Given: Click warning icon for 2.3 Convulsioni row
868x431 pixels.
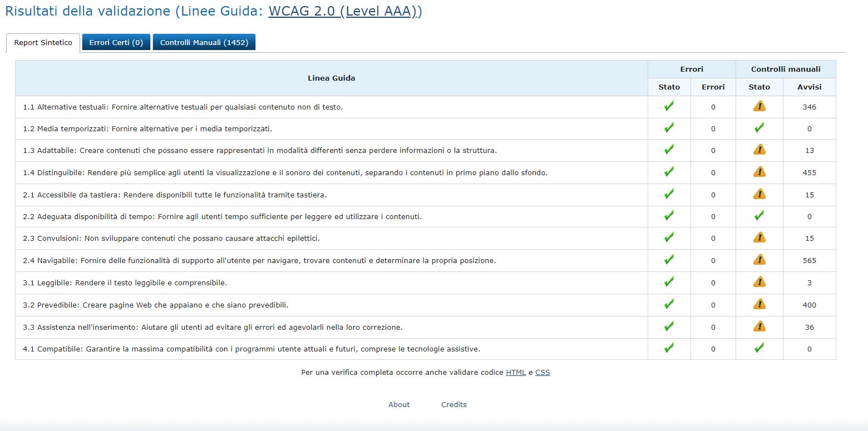Looking at the screenshot, I should (x=759, y=237).
